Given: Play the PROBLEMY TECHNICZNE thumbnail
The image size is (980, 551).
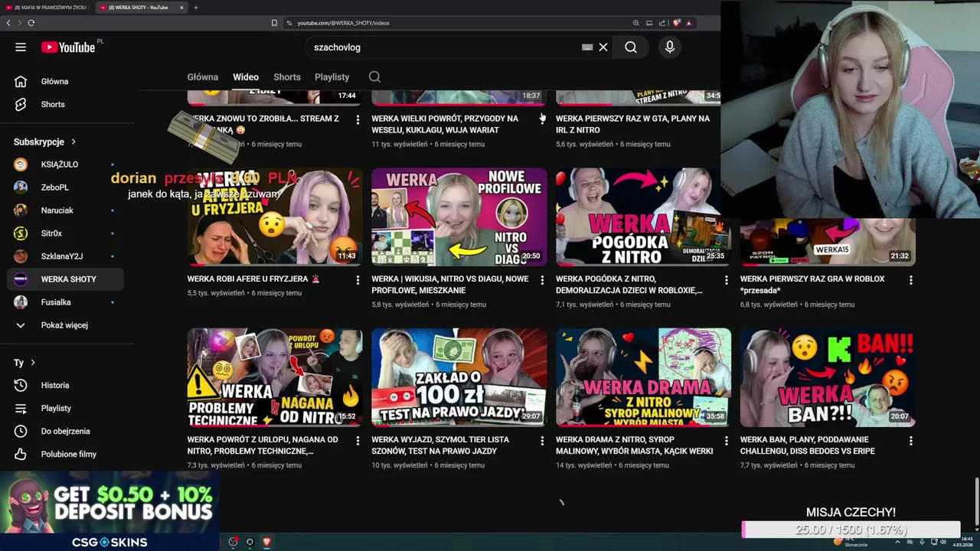Looking at the screenshot, I should click(x=275, y=377).
